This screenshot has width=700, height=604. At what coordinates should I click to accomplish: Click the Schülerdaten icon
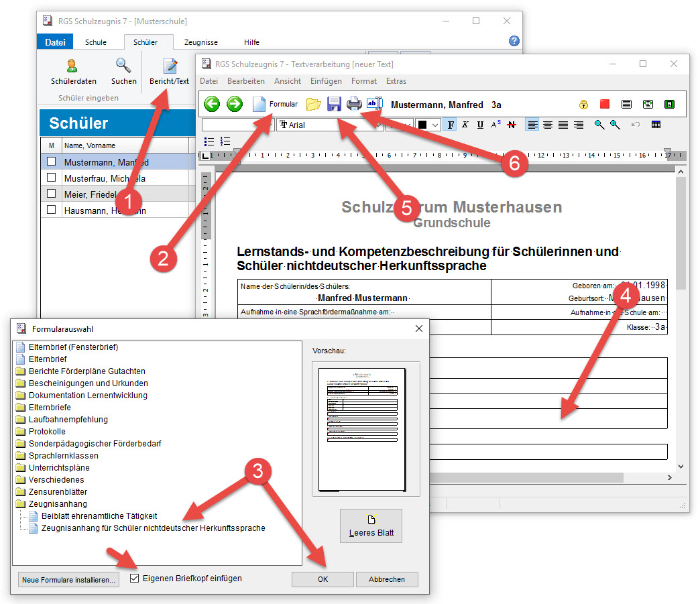click(x=72, y=66)
